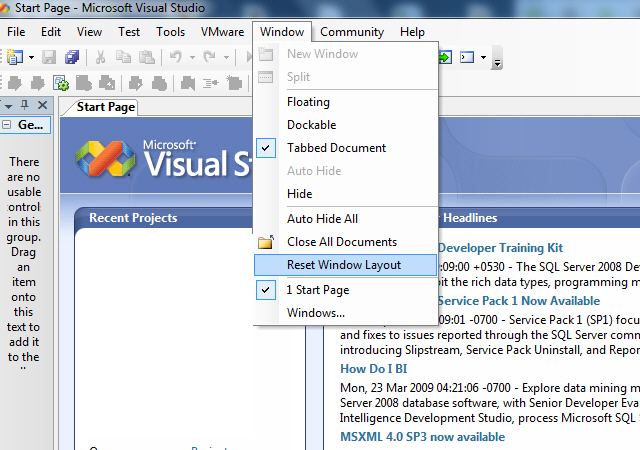Image resolution: width=640 pixels, height=450 pixels.
Task: Close the Toolbox panel with X
Action: click(42, 105)
